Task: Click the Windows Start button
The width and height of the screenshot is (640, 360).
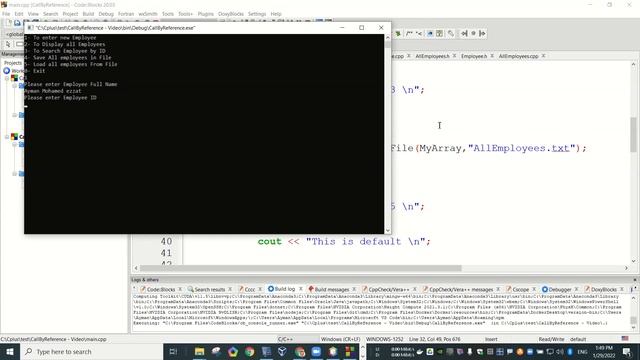Action: coord(10,351)
